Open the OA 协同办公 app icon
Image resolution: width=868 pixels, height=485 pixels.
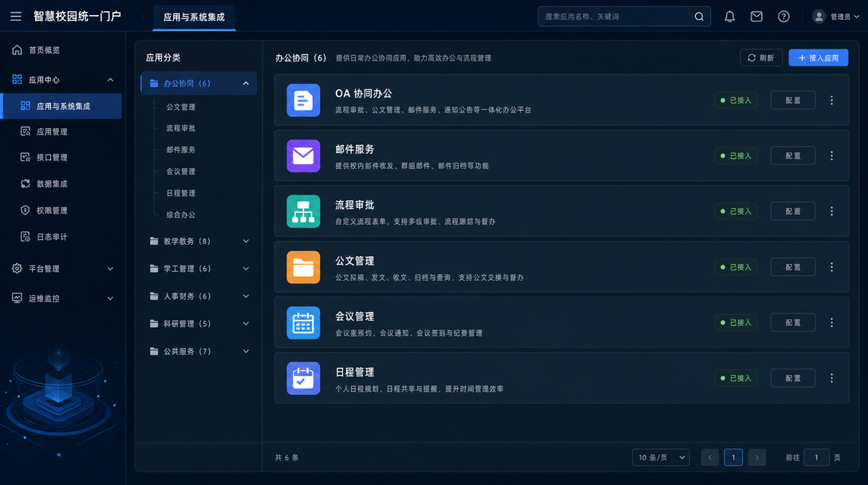tap(303, 101)
